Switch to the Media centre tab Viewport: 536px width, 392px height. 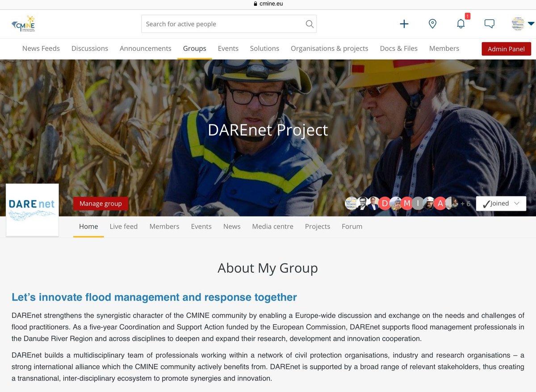coord(273,227)
